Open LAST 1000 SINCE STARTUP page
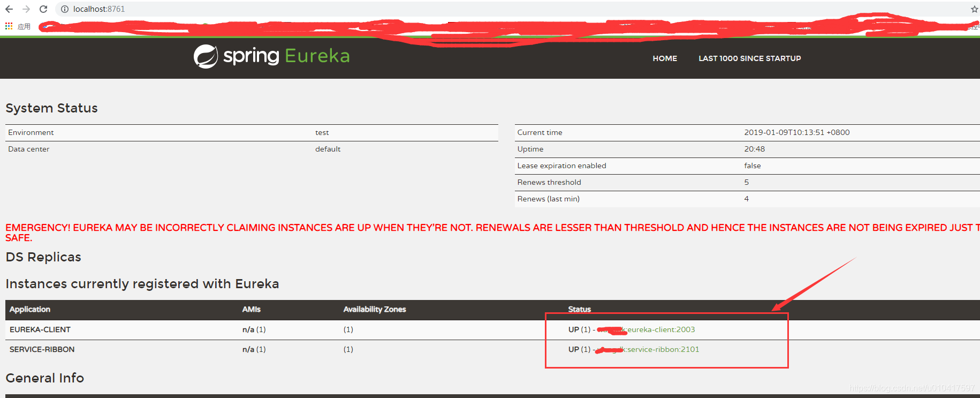 749,58
